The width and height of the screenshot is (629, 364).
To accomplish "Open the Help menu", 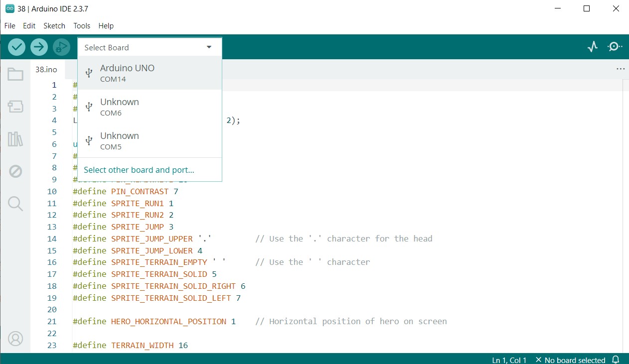I will 106,26.
